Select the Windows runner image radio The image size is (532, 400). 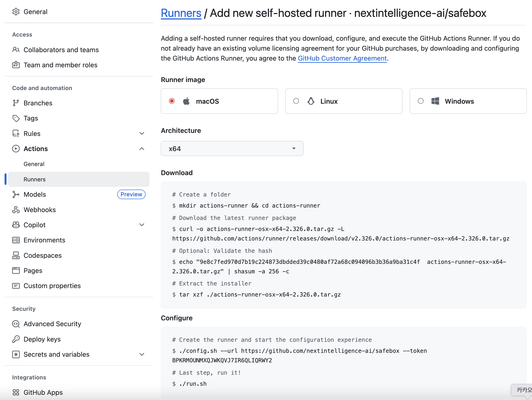420,101
